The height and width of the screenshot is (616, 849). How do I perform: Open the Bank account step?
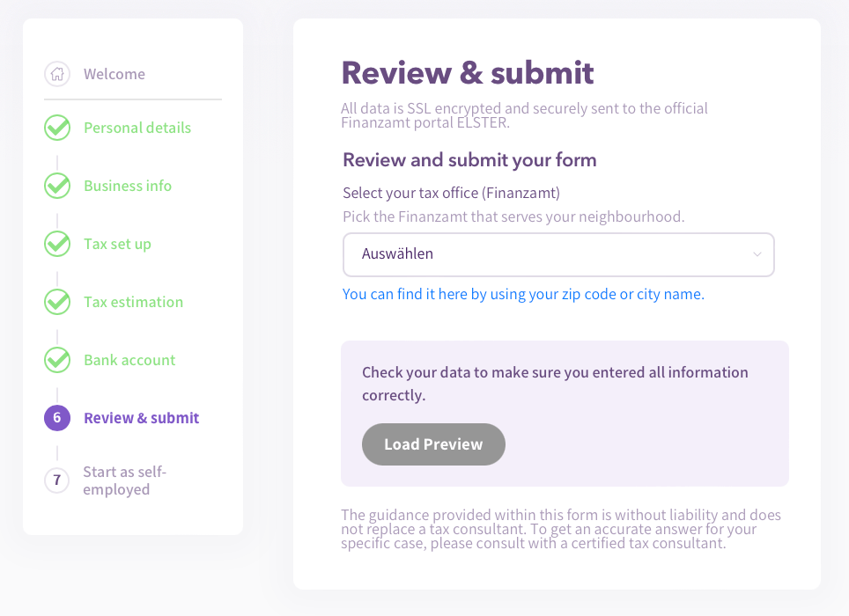click(129, 360)
